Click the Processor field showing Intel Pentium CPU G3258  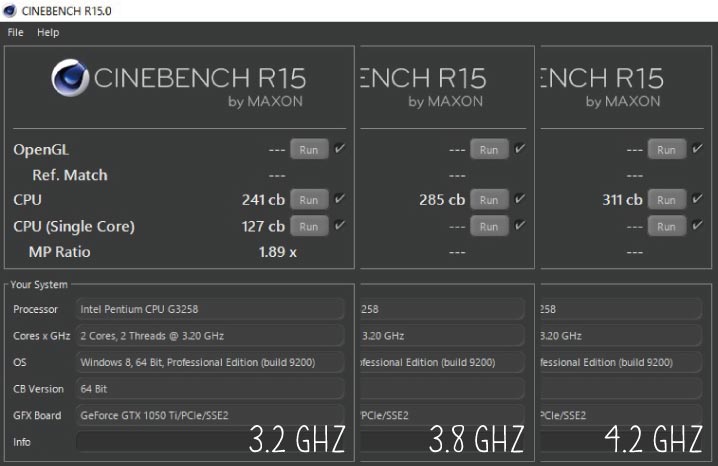[210, 309]
